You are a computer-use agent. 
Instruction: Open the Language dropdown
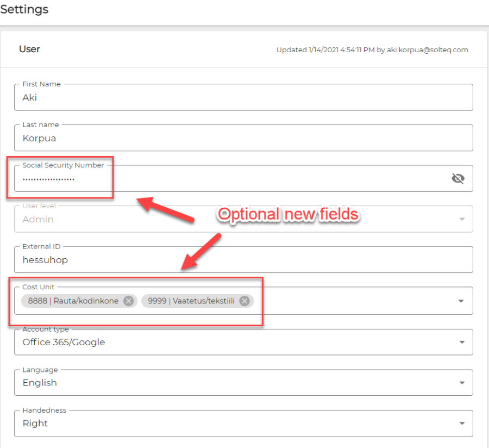coord(462,383)
